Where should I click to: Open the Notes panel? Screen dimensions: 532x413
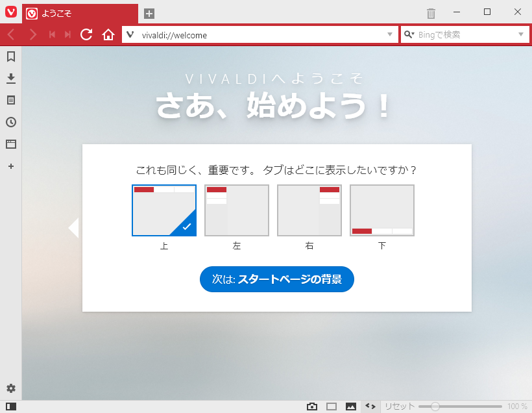[11, 100]
